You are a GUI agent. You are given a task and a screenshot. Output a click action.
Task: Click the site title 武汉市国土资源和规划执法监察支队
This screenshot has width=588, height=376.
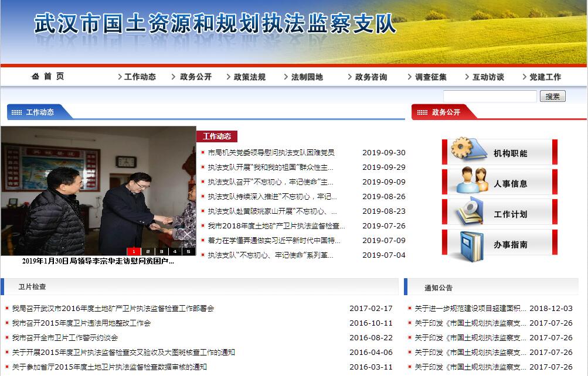click(x=215, y=23)
